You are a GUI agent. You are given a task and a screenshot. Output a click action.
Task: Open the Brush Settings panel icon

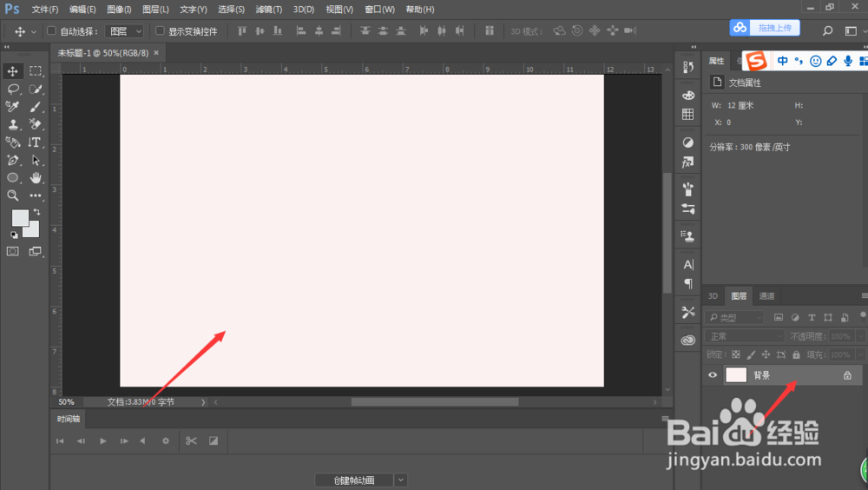pos(688,209)
